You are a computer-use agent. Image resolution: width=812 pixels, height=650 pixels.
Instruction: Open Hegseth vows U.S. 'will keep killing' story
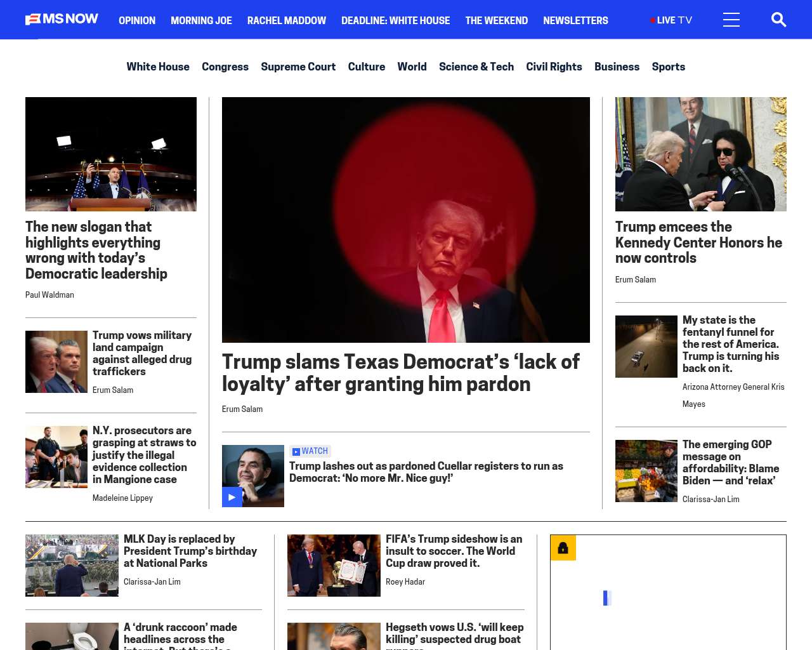(x=455, y=635)
